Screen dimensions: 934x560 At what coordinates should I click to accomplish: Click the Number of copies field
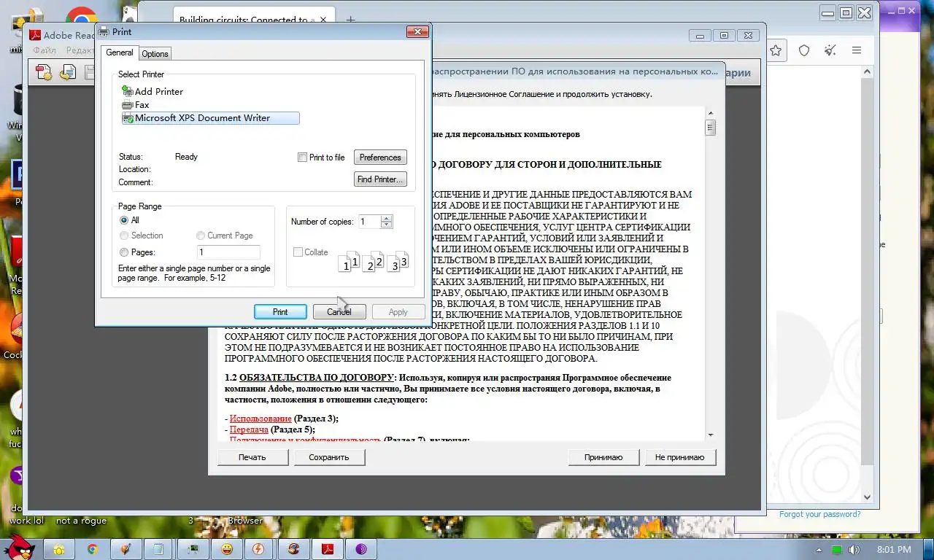point(369,222)
